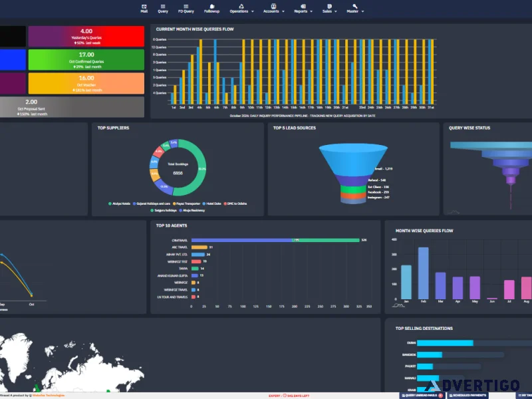Click the Jan bar in Month Wise Queries Flow
This screenshot has width=532, height=399.
pyautogui.click(x=406, y=282)
